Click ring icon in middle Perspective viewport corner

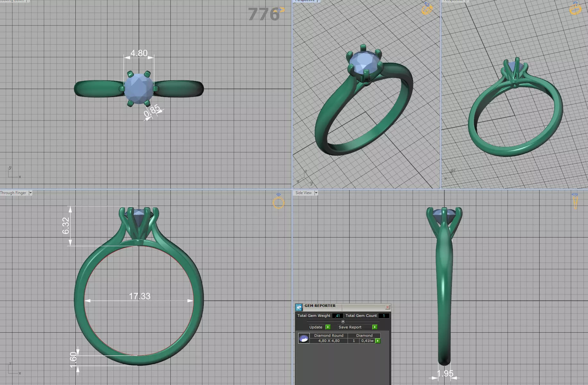(x=427, y=9)
